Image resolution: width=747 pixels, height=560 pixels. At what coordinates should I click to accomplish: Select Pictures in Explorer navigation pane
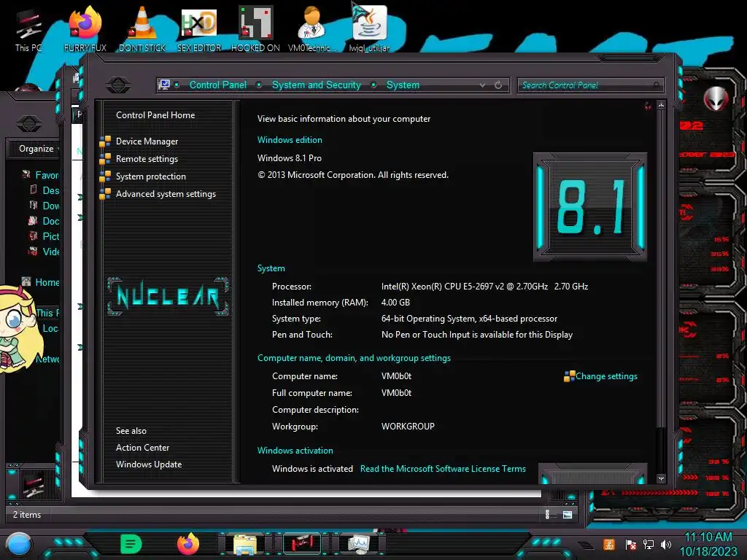pos(50,236)
